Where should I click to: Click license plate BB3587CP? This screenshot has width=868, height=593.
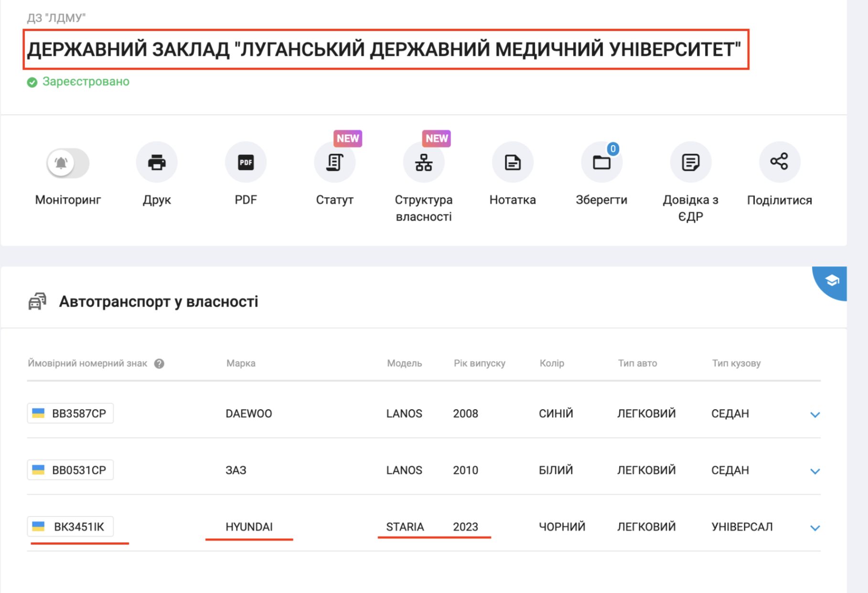(x=70, y=413)
